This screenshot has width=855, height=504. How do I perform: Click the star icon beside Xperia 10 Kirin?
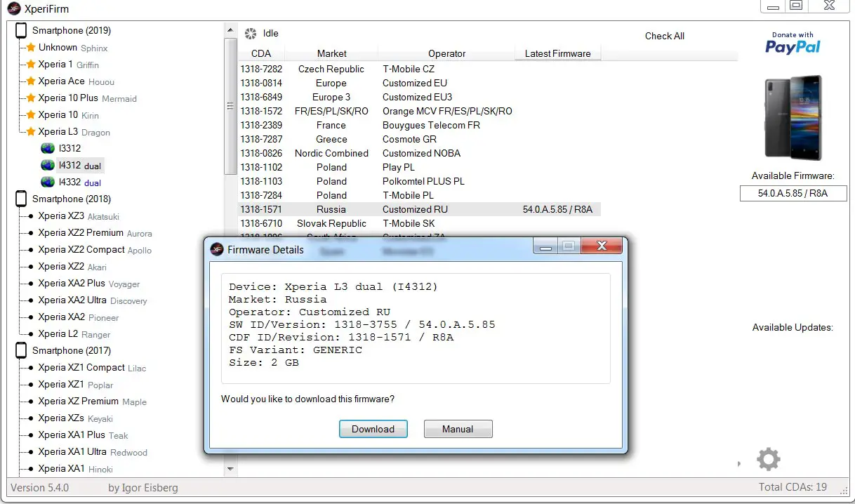pos(31,114)
